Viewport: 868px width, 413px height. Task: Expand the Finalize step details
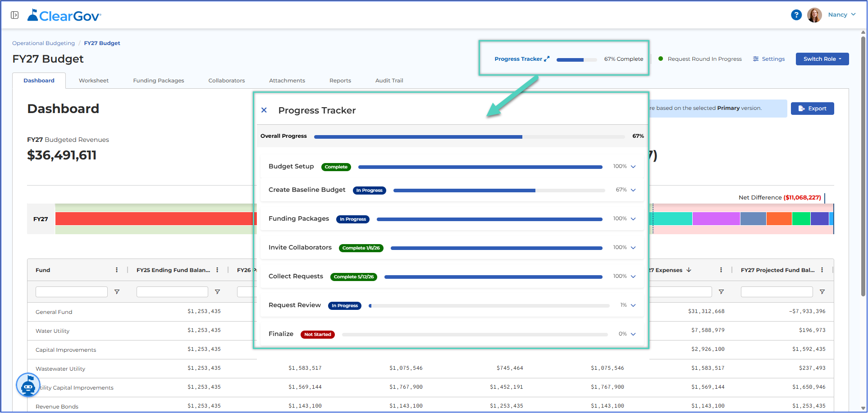tap(633, 334)
